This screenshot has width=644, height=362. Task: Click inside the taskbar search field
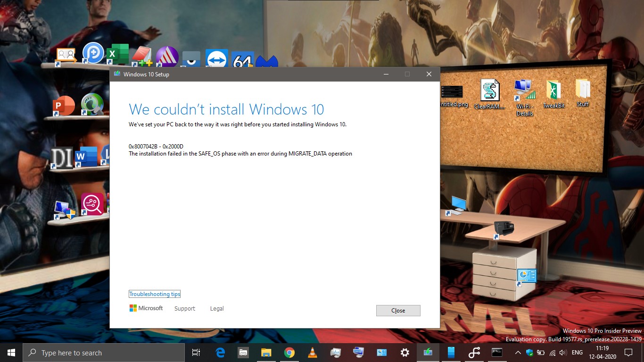(x=104, y=352)
